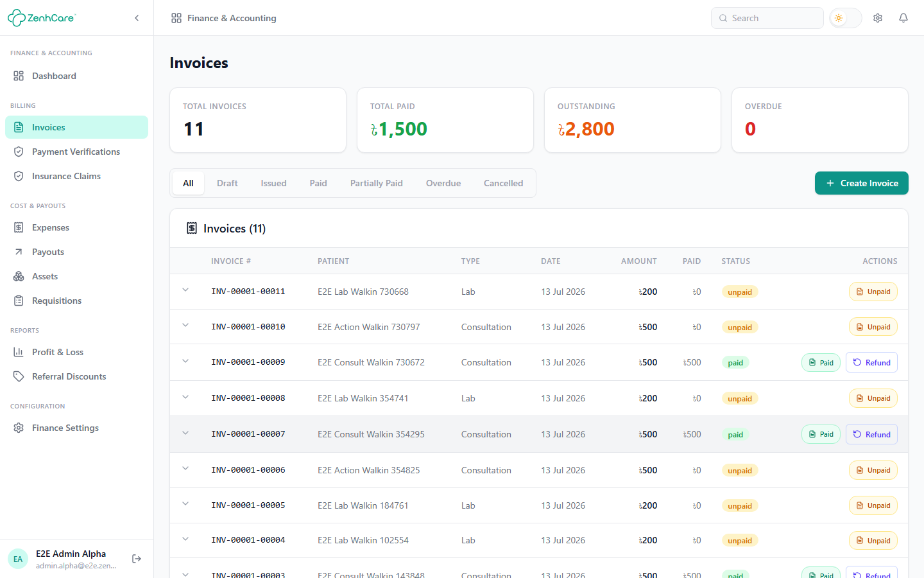
Task: Click the Total Paid card
Action: click(445, 120)
